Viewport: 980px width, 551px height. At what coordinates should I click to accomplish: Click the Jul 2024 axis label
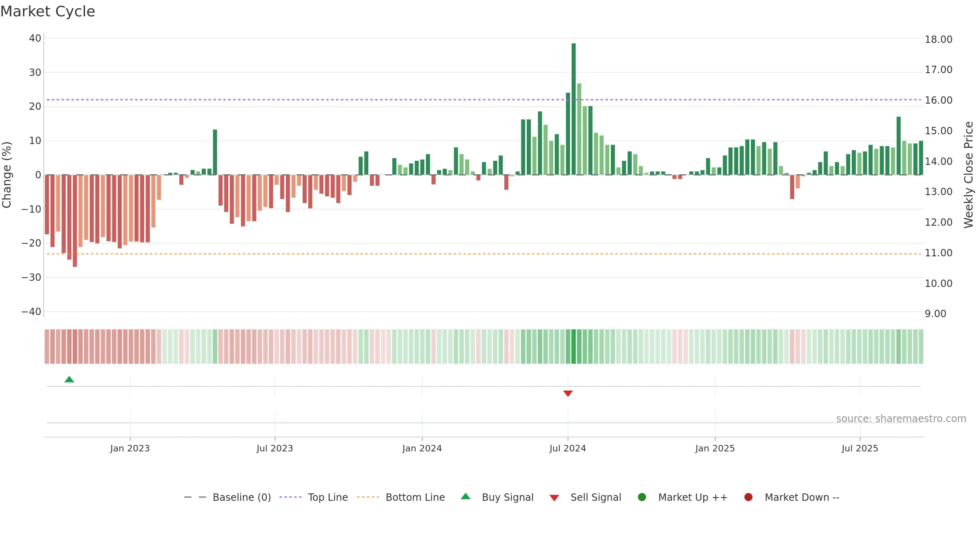point(568,449)
